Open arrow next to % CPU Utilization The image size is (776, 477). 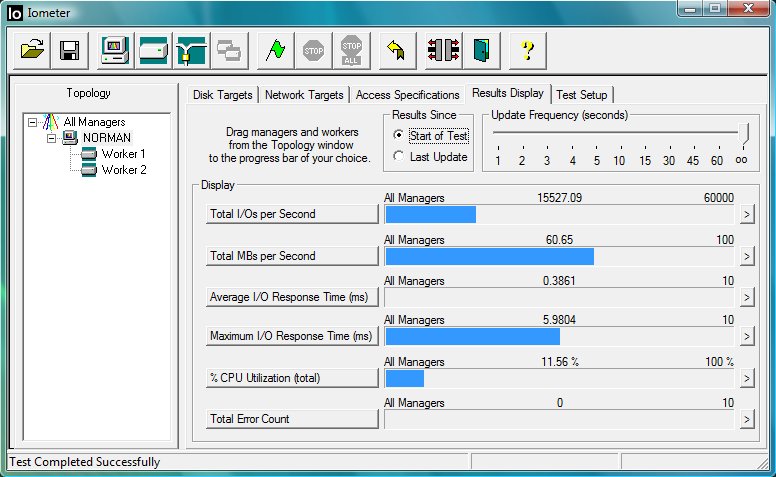[747, 379]
